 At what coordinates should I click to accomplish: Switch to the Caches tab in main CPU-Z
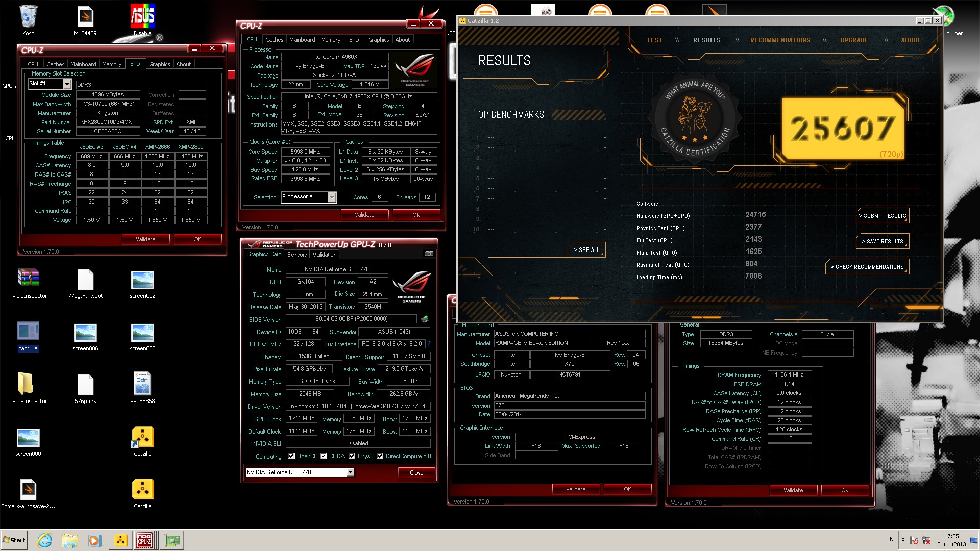[274, 40]
